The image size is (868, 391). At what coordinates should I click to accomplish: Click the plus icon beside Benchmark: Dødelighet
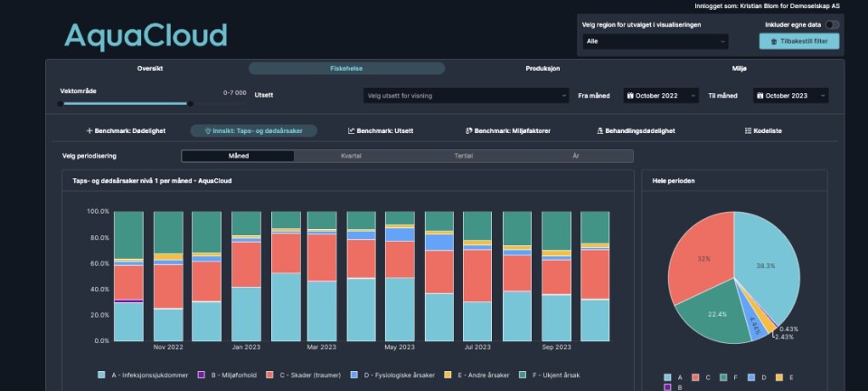89,131
